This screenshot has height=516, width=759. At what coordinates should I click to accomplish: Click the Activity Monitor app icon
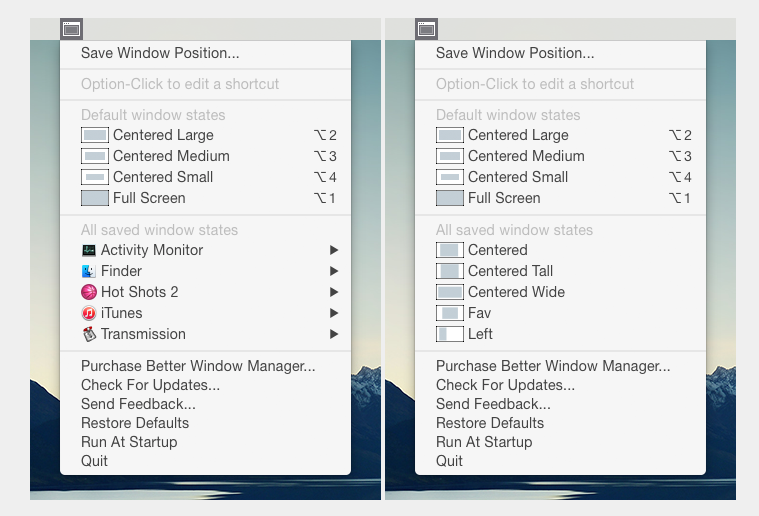pos(89,250)
